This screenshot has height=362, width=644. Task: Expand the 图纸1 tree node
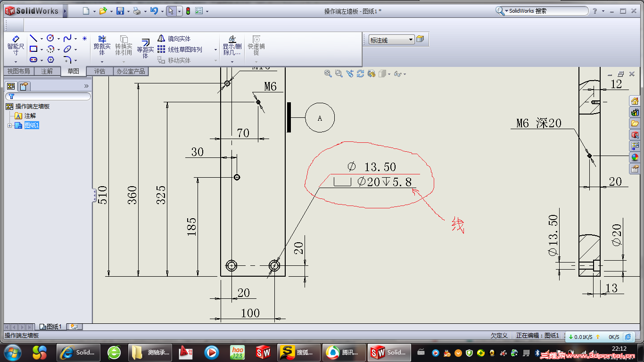(9, 125)
